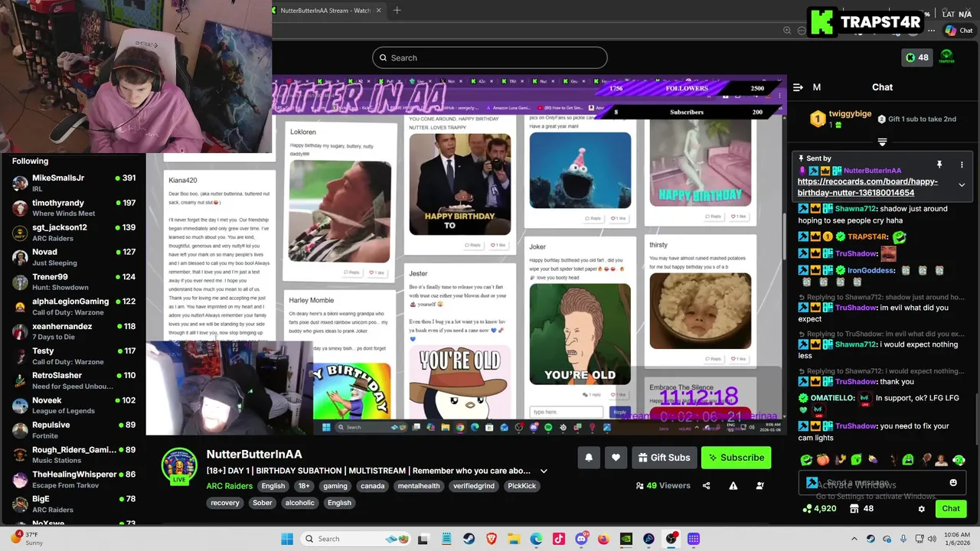Open sgt_jackson12 channel in Following list
Viewport: 980px width, 551px height.
(73, 233)
